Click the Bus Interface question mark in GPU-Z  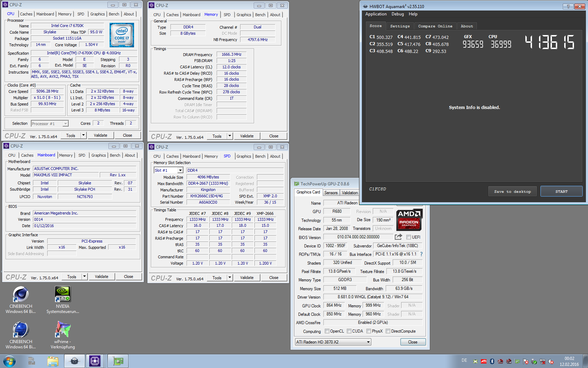click(421, 254)
